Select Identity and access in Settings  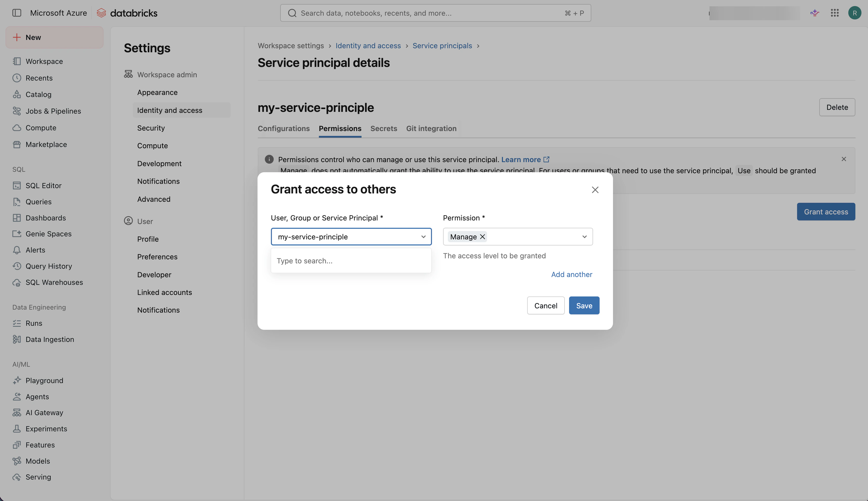[181, 110]
